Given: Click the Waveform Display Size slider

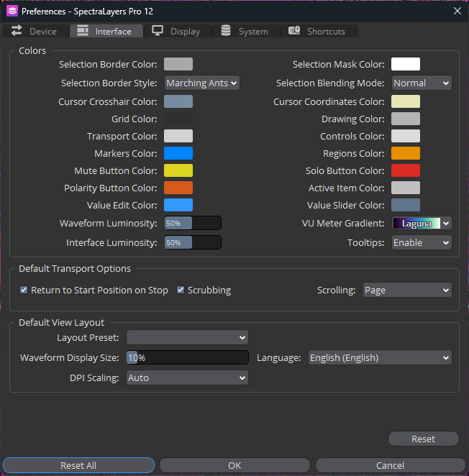Looking at the screenshot, I should click(x=188, y=357).
